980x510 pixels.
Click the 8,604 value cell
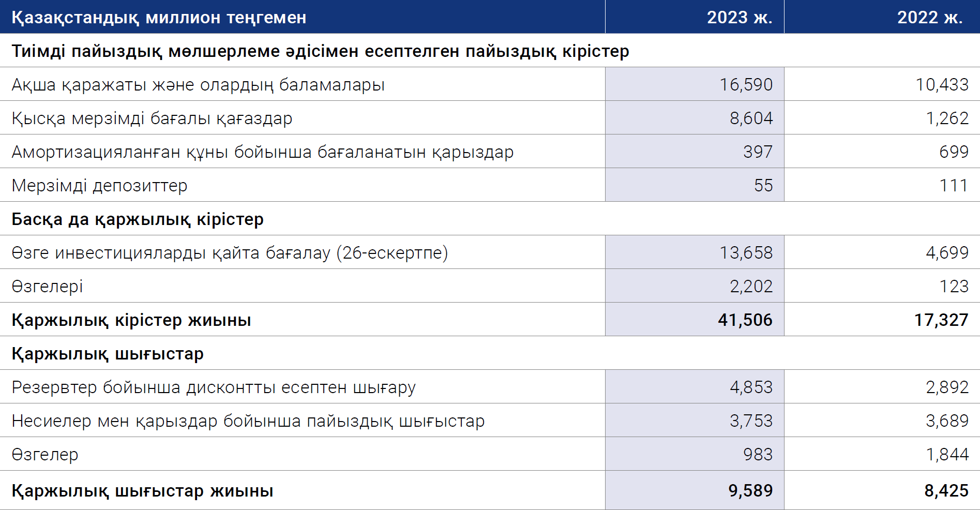tap(695, 117)
